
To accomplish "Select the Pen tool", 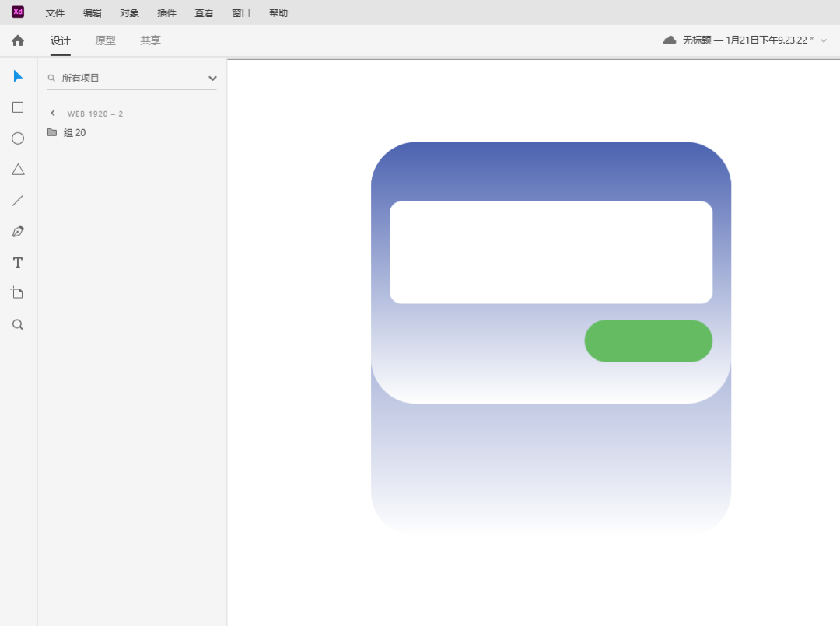I will pyautogui.click(x=18, y=232).
